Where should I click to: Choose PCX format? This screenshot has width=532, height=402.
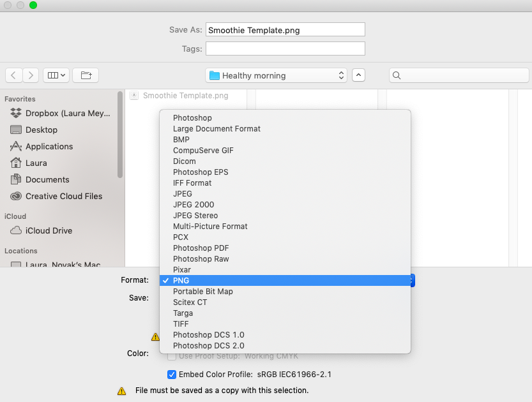[285, 237]
